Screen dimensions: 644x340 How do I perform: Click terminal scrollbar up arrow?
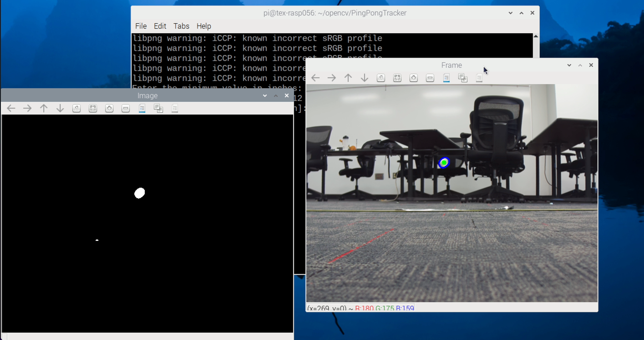[x=536, y=36]
